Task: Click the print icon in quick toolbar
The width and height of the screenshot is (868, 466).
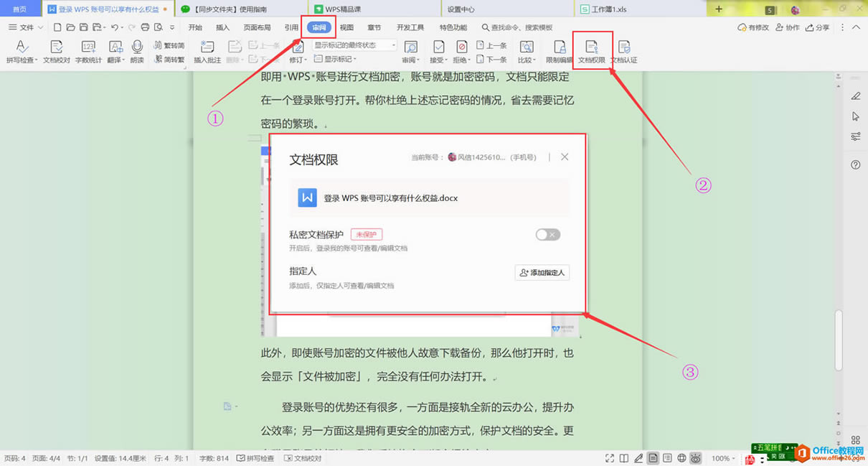Action: pyautogui.click(x=145, y=27)
